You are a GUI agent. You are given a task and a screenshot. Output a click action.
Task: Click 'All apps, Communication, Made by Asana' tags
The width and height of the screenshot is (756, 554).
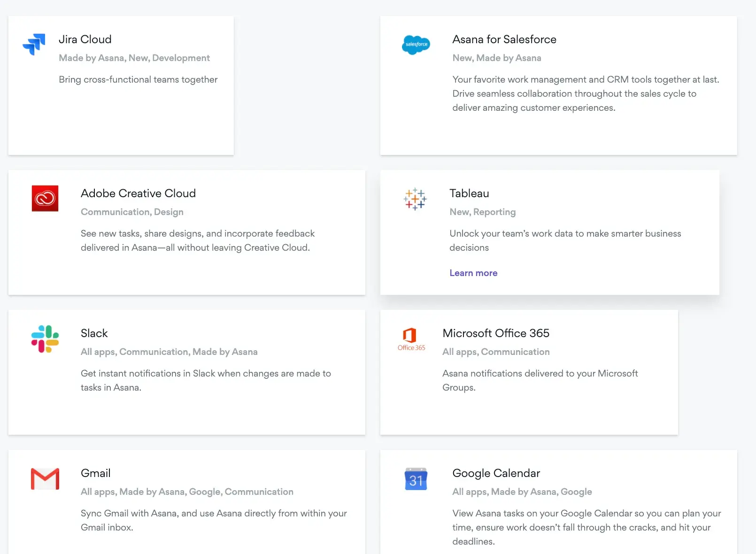click(x=169, y=352)
